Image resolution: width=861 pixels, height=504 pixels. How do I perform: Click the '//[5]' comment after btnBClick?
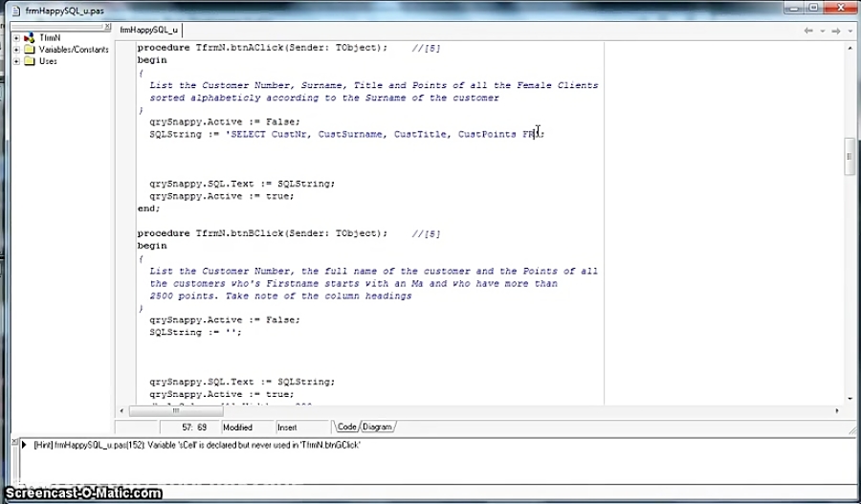(x=426, y=233)
